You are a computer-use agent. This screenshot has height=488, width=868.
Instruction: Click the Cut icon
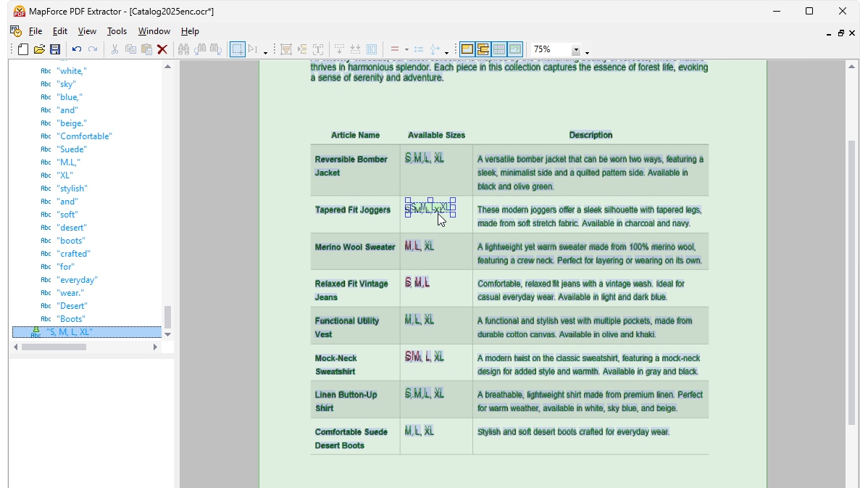point(114,49)
